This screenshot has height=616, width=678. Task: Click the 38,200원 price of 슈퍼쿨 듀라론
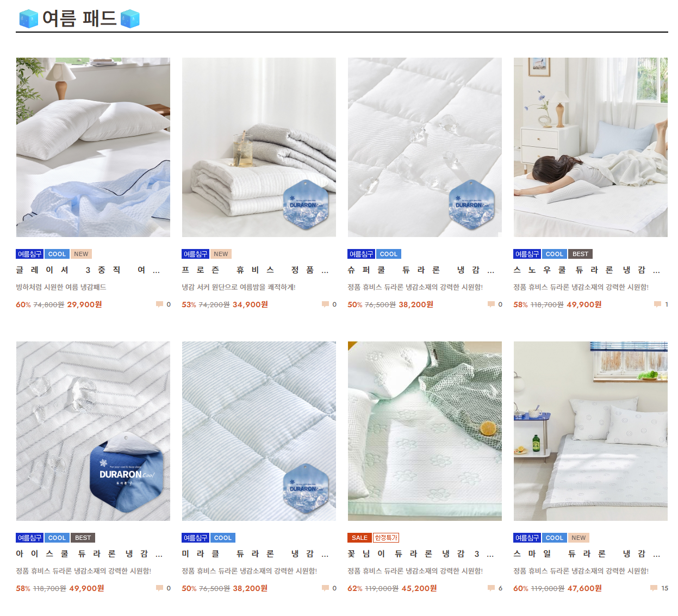416,304
